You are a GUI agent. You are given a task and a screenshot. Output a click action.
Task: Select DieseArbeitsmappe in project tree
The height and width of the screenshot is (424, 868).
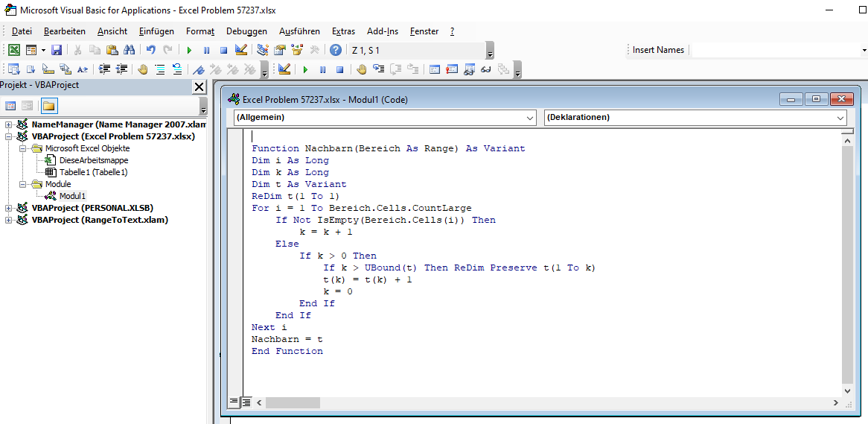tap(94, 160)
